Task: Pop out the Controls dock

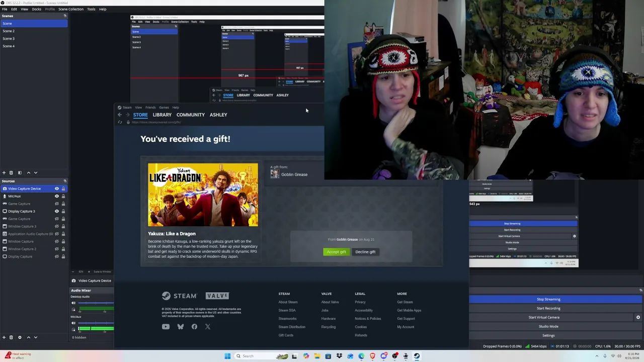Action: pyautogui.click(x=640, y=290)
